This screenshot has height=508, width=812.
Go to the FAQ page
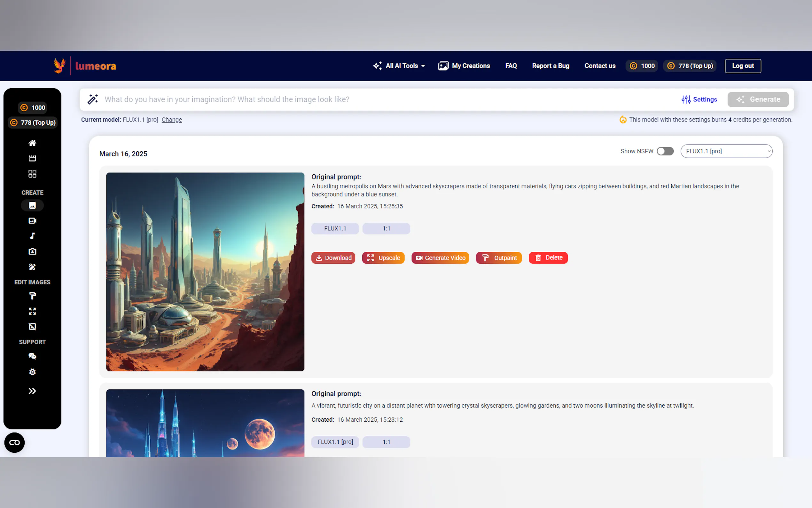(511, 66)
